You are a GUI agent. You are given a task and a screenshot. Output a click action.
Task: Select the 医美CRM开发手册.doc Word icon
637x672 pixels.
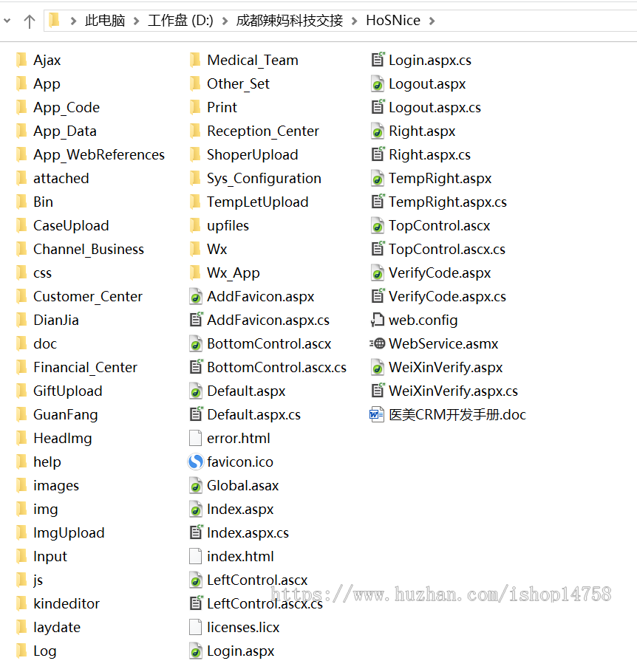(x=377, y=414)
